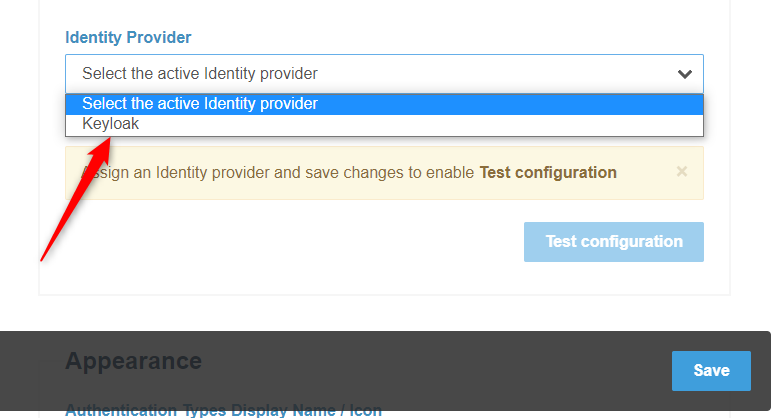Click the Appearance section heading
Screen dimensions: 782x418
coord(133,361)
